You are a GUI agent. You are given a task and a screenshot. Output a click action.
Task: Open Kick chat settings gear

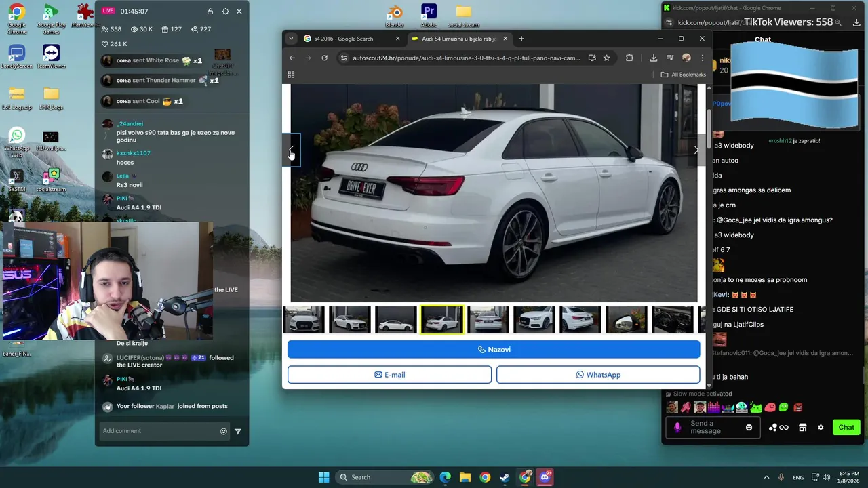pos(821,428)
